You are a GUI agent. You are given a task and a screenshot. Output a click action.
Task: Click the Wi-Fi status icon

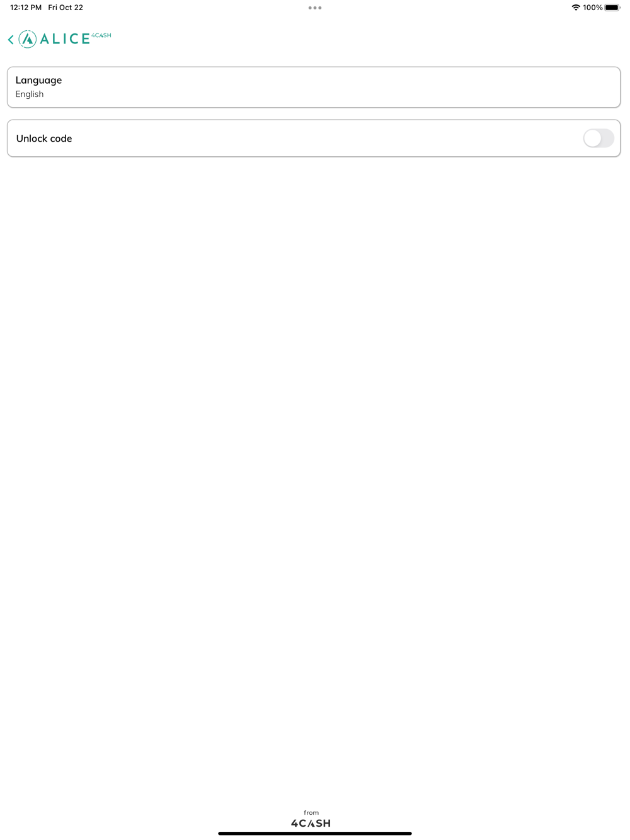coord(576,8)
